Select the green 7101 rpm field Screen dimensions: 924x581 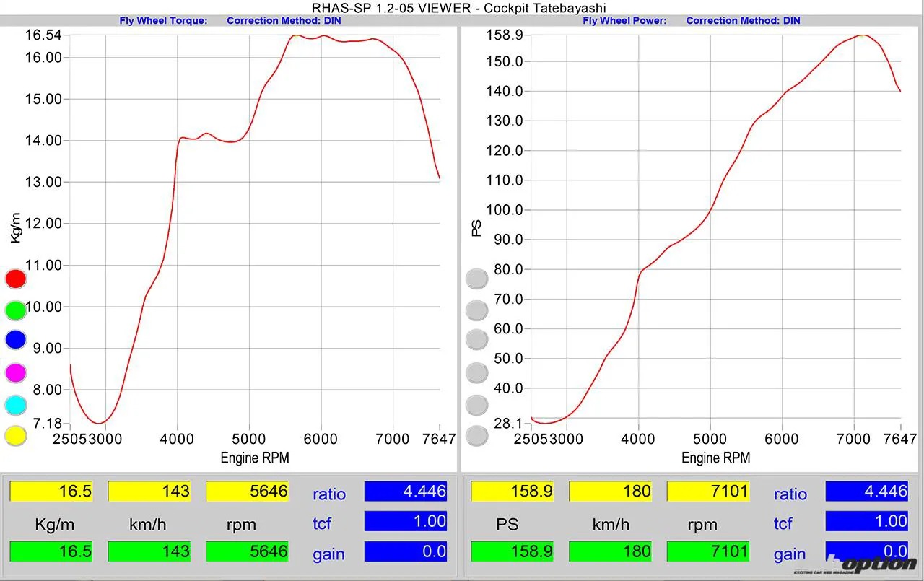click(708, 551)
